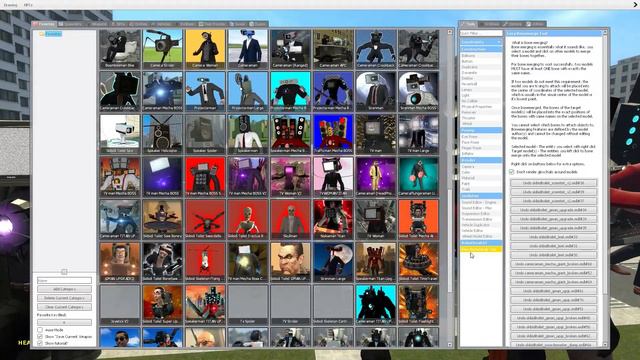Click the TV man Large icon
The width and height of the screenshot is (640, 360).
pos(418,134)
